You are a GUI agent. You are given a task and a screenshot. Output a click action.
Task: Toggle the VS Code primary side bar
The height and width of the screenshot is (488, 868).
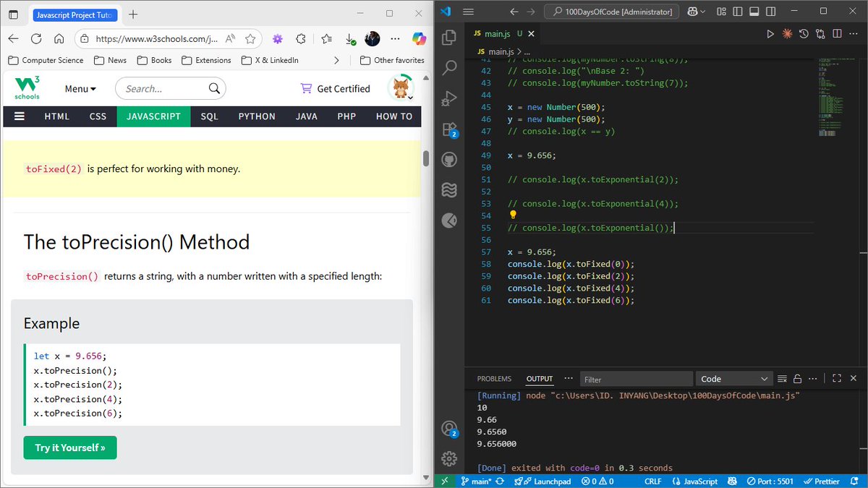pos(738,12)
